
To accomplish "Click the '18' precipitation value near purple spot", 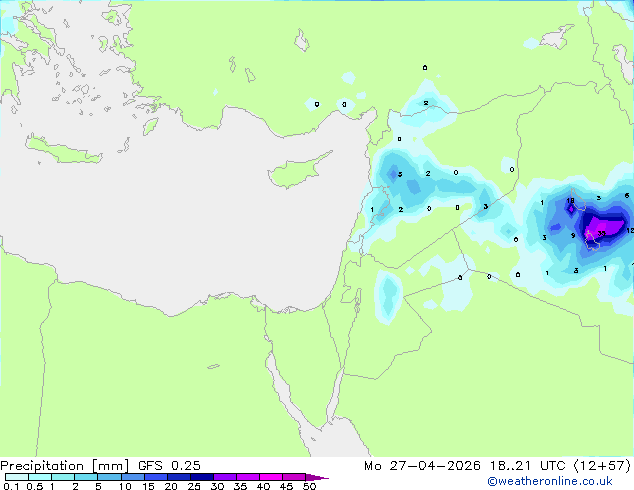I will coord(570,201).
